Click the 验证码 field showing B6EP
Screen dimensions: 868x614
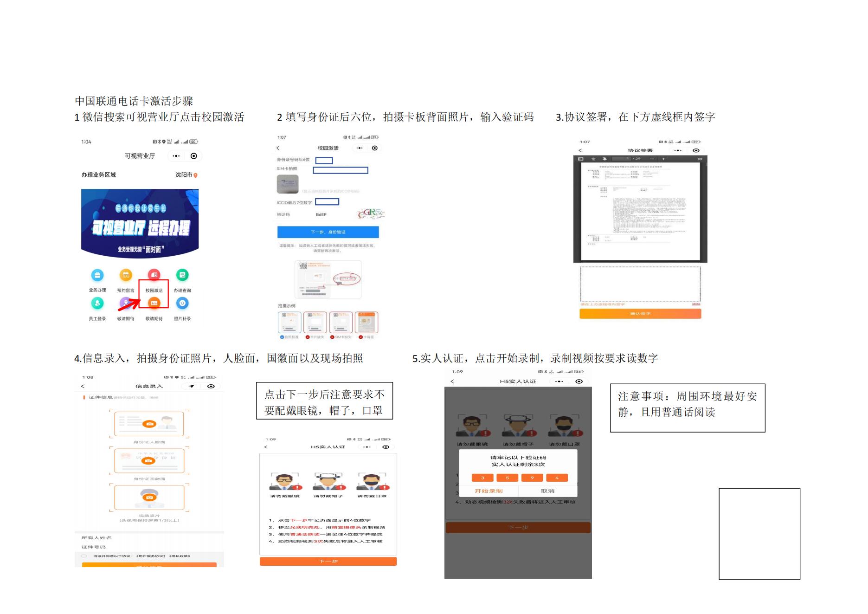[x=321, y=215]
